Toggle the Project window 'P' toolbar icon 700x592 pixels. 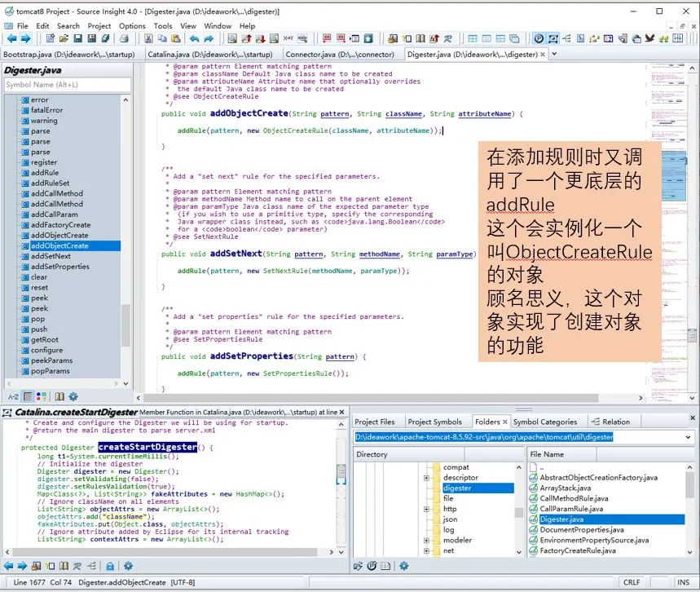pyautogui.click(x=539, y=39)
